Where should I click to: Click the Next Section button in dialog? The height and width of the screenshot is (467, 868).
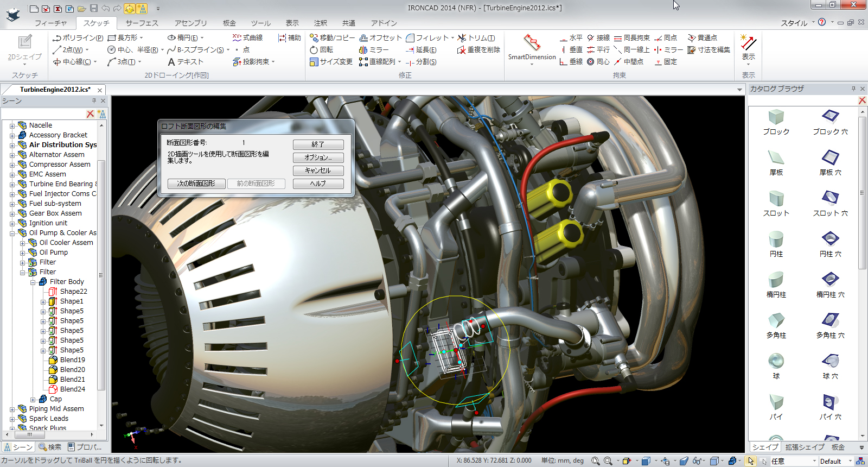tap(196, 184)
